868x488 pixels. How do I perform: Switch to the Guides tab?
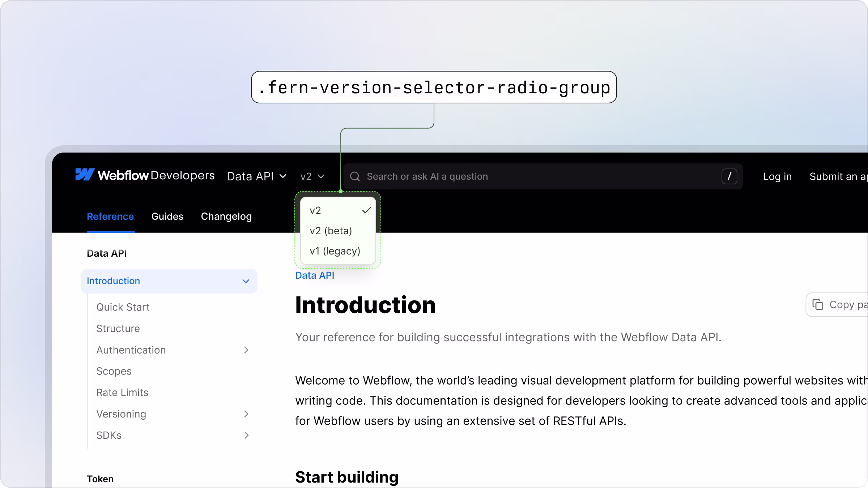point(167,216)
